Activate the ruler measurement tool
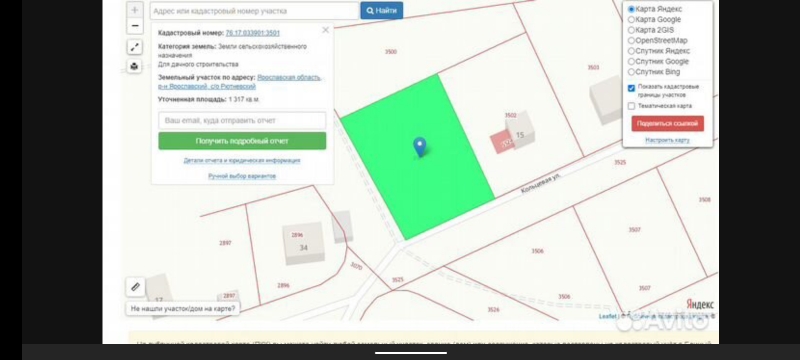The width and height of the screenshot is (800, 360). [x=135, y=287]
